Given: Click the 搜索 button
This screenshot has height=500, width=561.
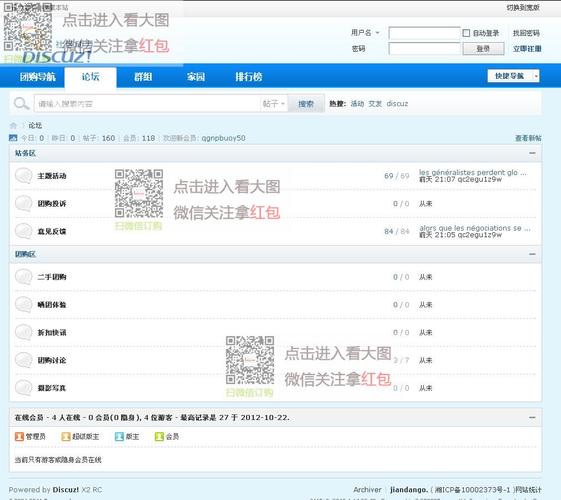Looking at the screenshot, I should 306,104.
